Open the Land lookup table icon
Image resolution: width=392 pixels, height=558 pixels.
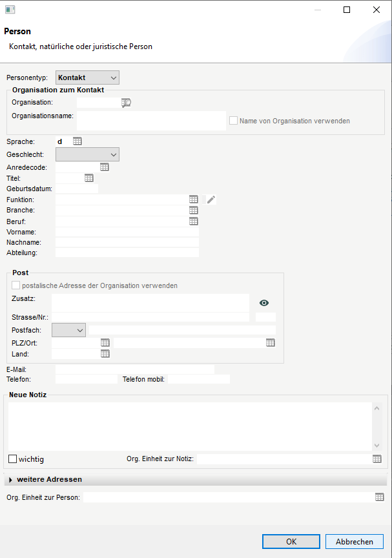point(105,354)
